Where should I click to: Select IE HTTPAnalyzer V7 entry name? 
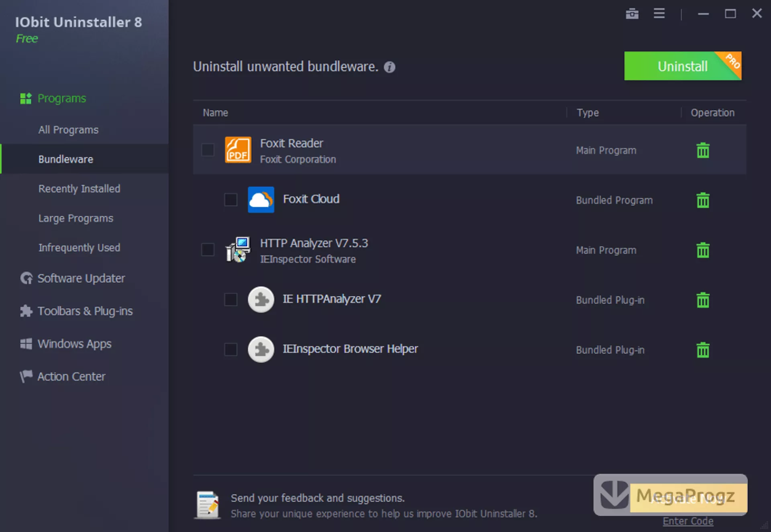pos(332,299)
